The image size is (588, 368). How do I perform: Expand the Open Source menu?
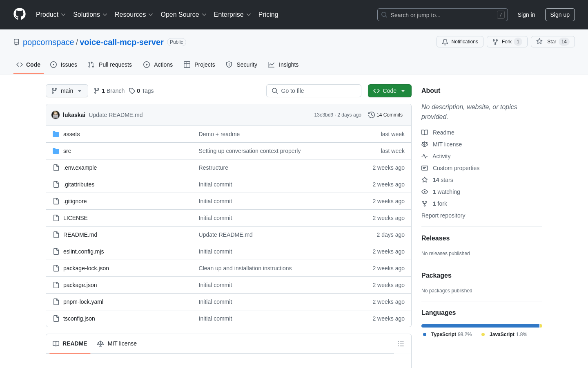pos(184,14)
